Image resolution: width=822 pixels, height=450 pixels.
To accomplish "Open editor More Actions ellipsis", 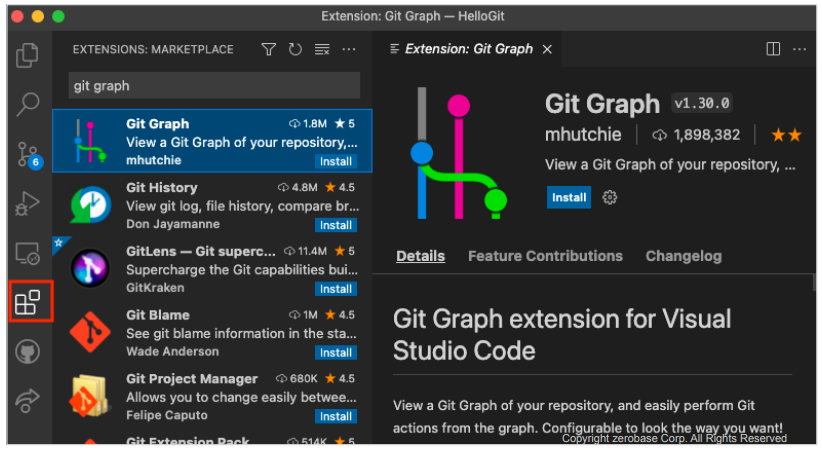I will [799, 49].
